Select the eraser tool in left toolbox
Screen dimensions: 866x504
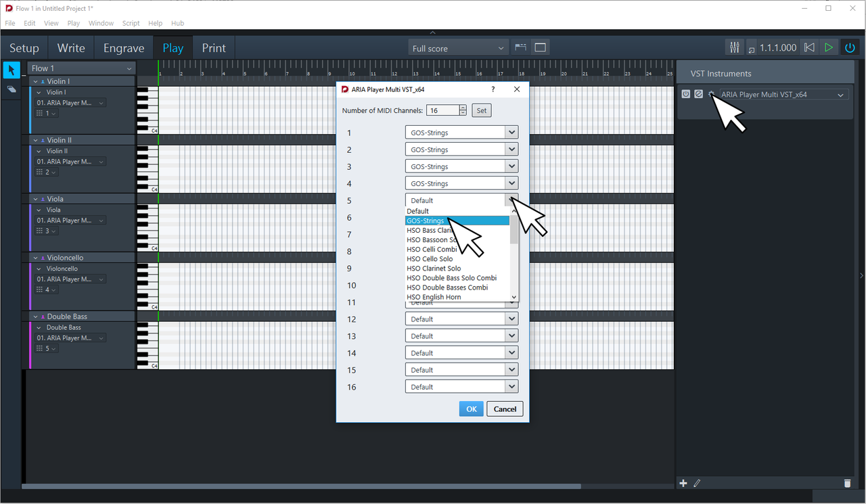pyautogui.click(x=12, y=89)
